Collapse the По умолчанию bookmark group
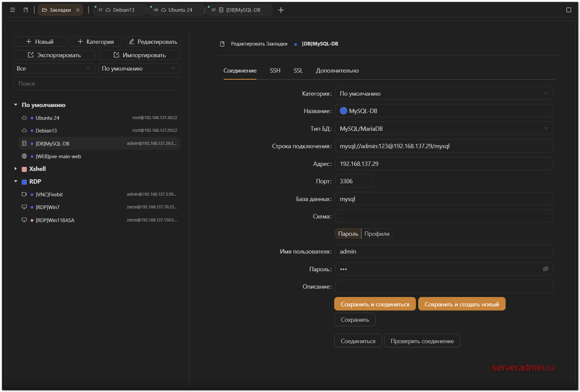This screenshot has height=392, width=580. [x=16, y=105]
